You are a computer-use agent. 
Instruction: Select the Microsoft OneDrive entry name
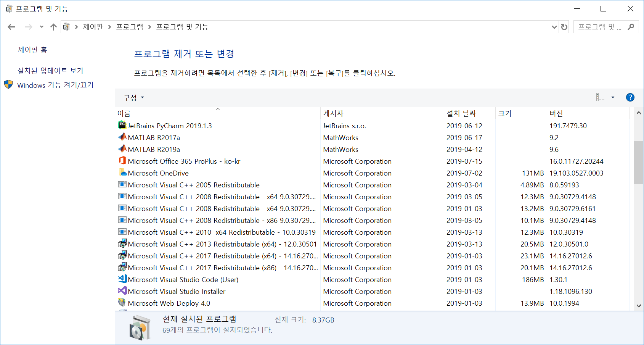click(x=158, y=173)
